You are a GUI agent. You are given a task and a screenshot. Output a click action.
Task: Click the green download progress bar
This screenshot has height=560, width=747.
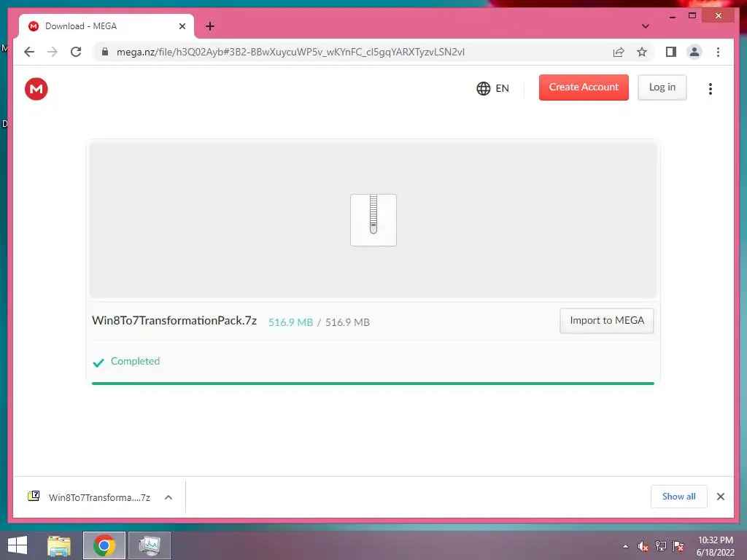click(x=373, y=383)
